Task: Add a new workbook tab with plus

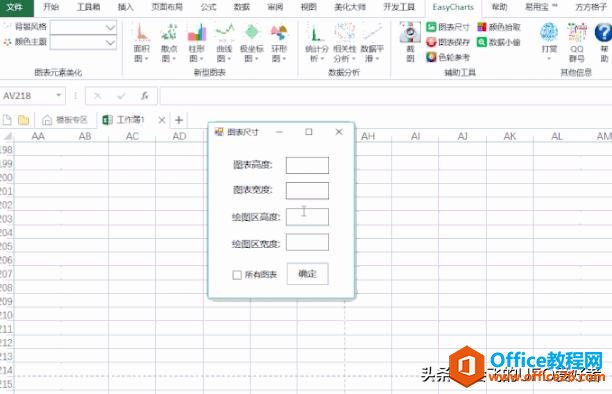Action: pos(179,120)
